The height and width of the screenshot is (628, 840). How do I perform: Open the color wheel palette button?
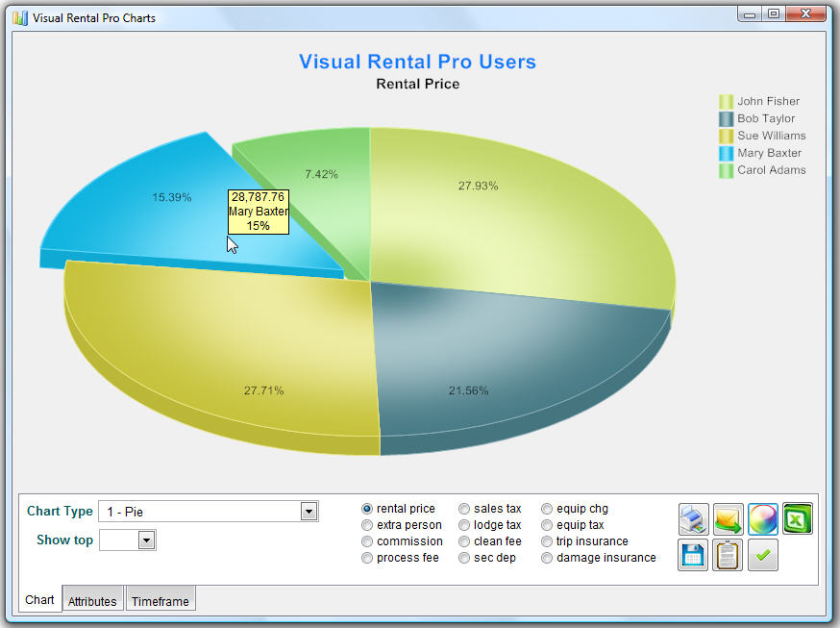pyautogui.click(x=763, y=518)
